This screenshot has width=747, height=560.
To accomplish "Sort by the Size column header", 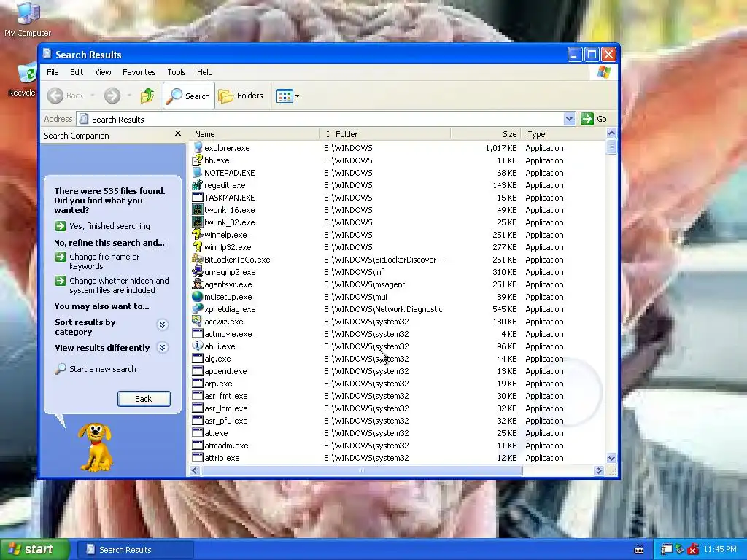I will tap(485, 134).
